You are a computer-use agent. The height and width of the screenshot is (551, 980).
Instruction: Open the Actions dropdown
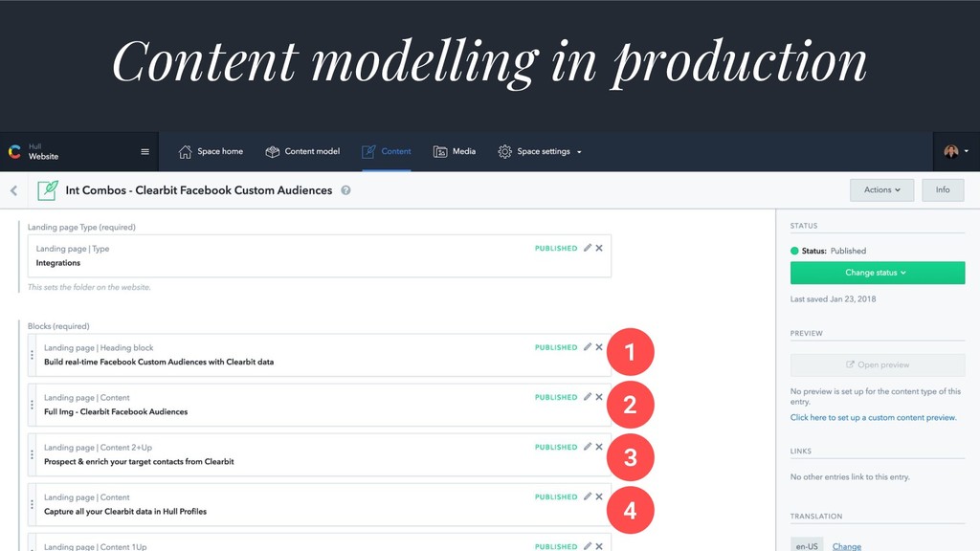point(881,190)
